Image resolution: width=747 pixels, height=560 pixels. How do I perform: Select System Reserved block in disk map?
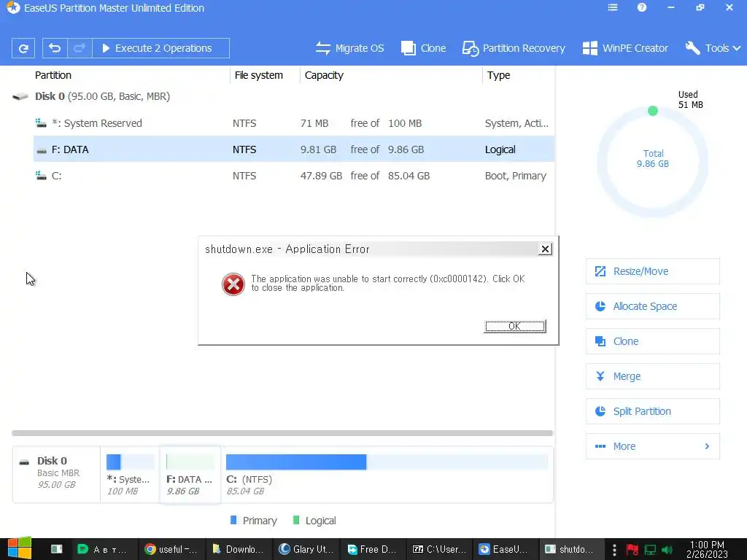pos(130,474)
